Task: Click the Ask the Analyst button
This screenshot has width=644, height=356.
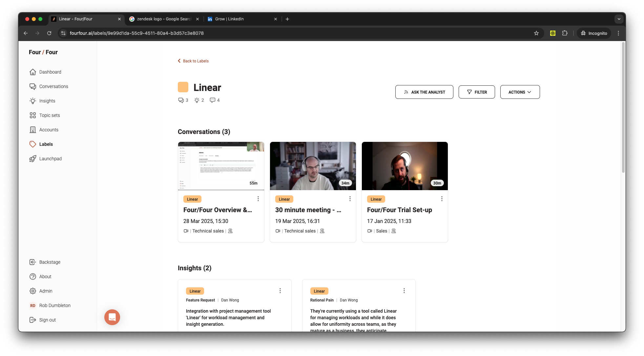Action: [x=424, y=92]
